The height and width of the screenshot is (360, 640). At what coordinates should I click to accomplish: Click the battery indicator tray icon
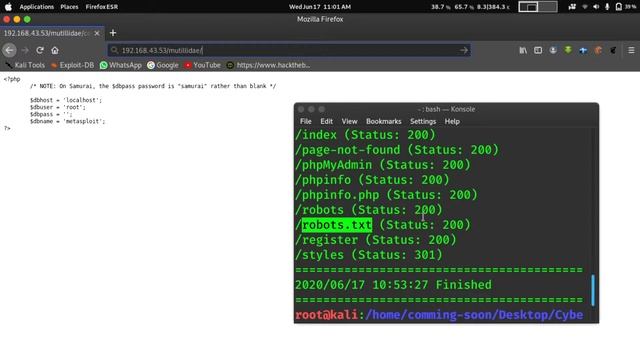(624, 7)
